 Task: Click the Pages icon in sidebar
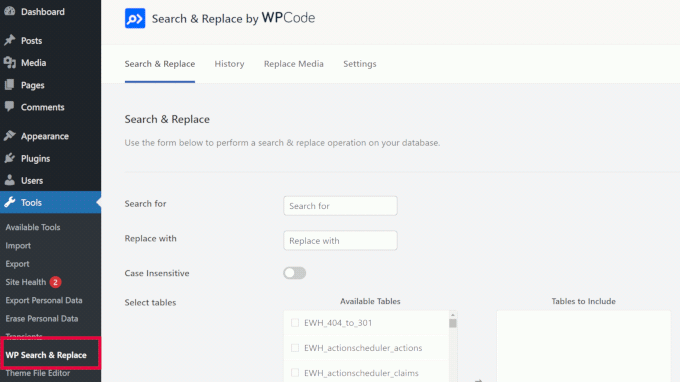coord(10,85)
